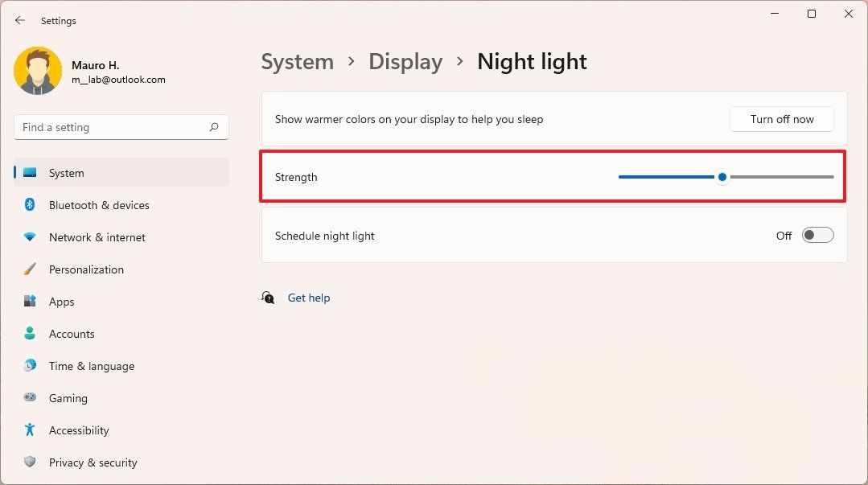Click the Accessibility icon in sidebar
Viewport: 868px width, 485px height.
tap(30, 430)
